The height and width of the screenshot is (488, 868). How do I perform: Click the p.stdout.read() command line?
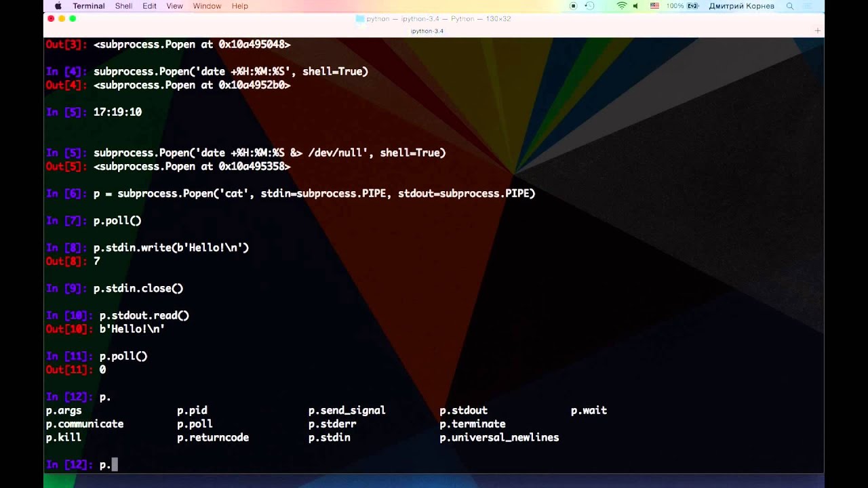click(x=144, y=315)
